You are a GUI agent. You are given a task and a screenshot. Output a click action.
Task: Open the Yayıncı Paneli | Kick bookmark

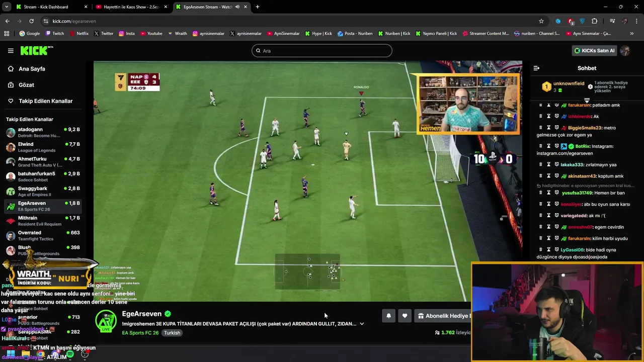pos(436,33)
